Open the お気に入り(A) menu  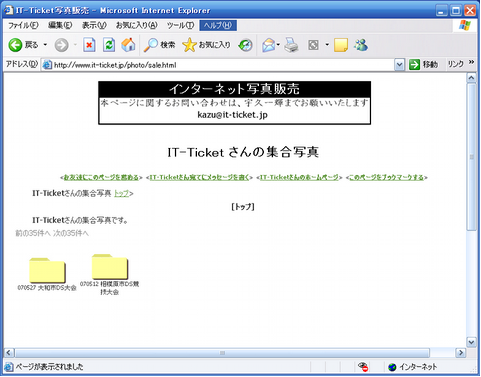(x=136, y=25)
